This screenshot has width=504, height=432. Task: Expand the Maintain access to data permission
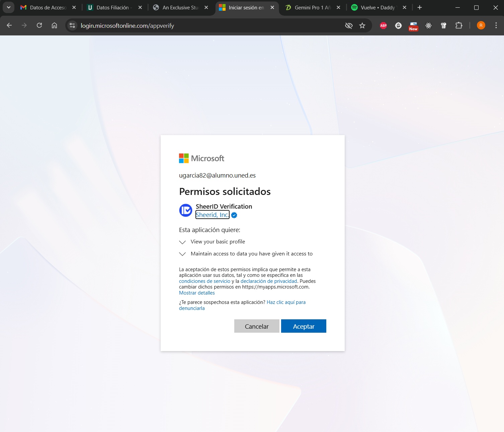[182, 254]
